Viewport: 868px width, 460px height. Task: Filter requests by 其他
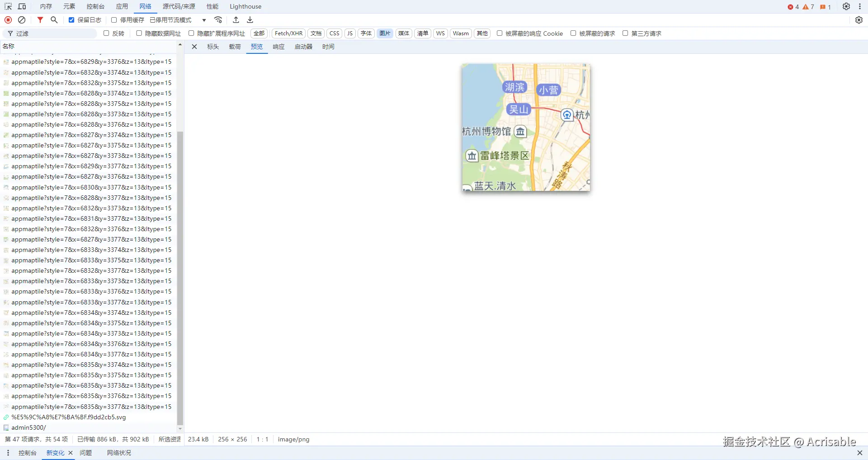tap(482, 33)
